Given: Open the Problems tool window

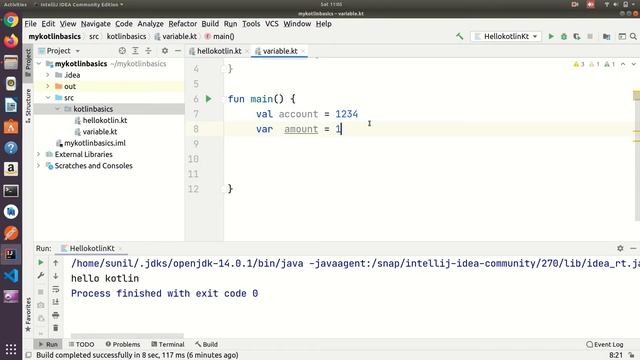Looking at the screenshot, I should click(123, 344).
